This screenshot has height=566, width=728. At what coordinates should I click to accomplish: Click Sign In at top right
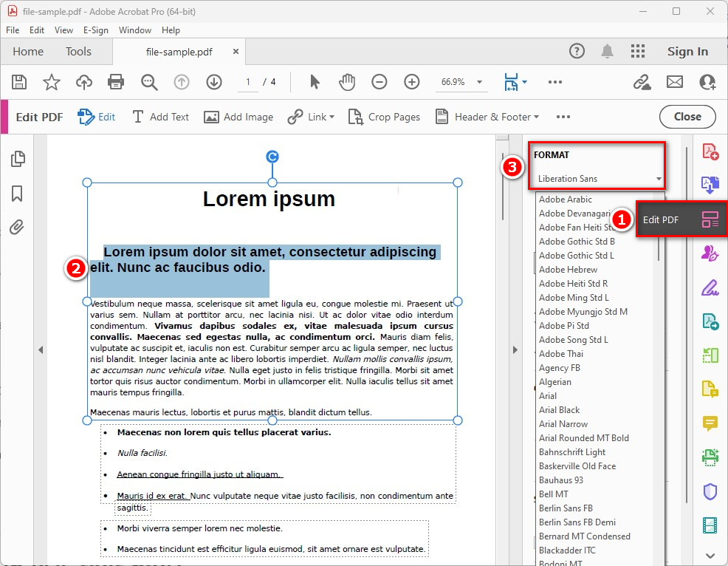pyautogui.click(x=687, y=52)
